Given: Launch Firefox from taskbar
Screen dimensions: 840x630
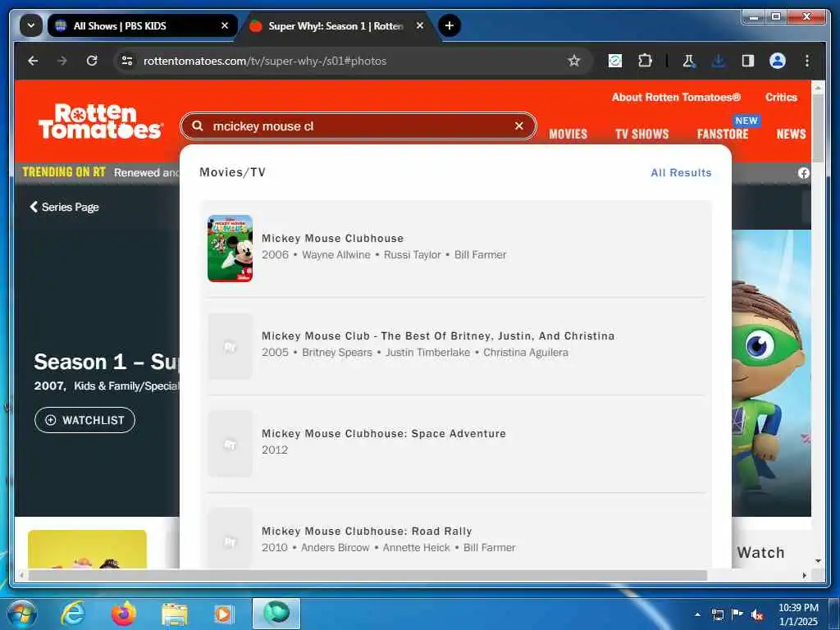Looking at the screenshot, I should point(124,614).
